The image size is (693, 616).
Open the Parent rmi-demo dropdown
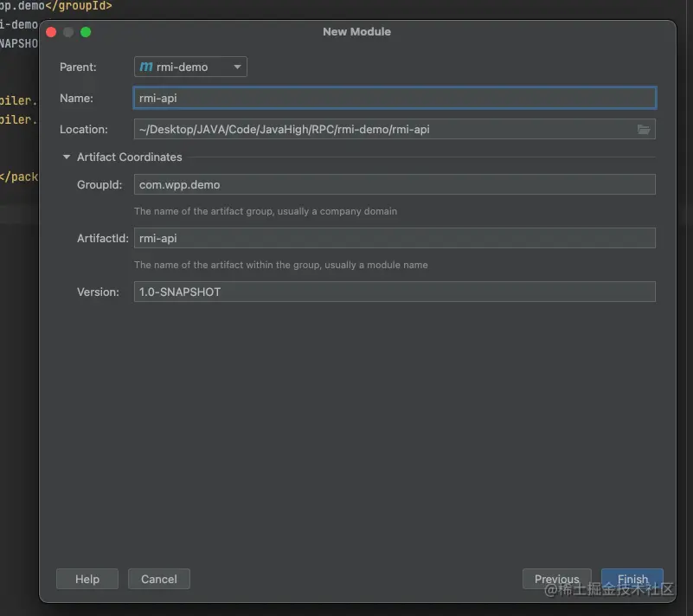click(190, 67)
